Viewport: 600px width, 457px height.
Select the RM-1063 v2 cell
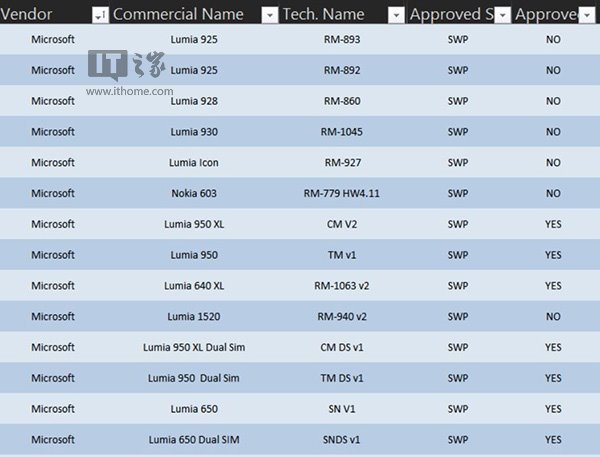coord(342,286)
